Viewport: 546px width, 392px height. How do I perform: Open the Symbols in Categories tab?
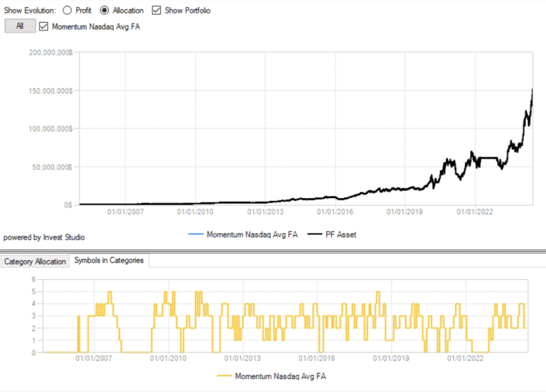pyautogui.click(x=109, y=261)
